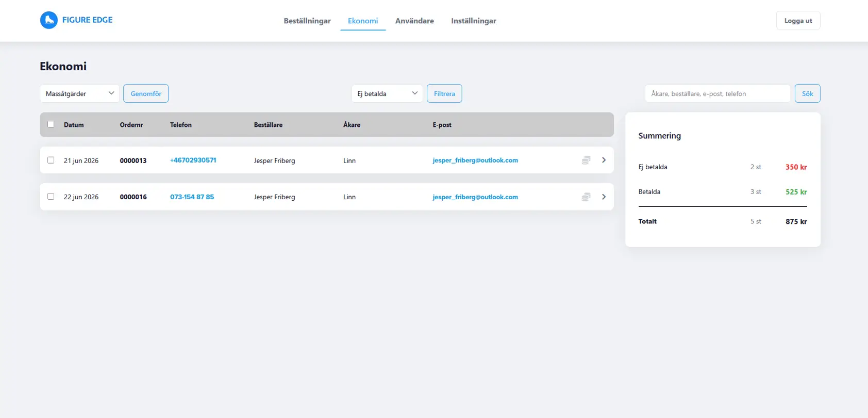This screenshot has height=418, width=868.
Task: Click the email link in order 0000016 row
Action: [475, 197]
